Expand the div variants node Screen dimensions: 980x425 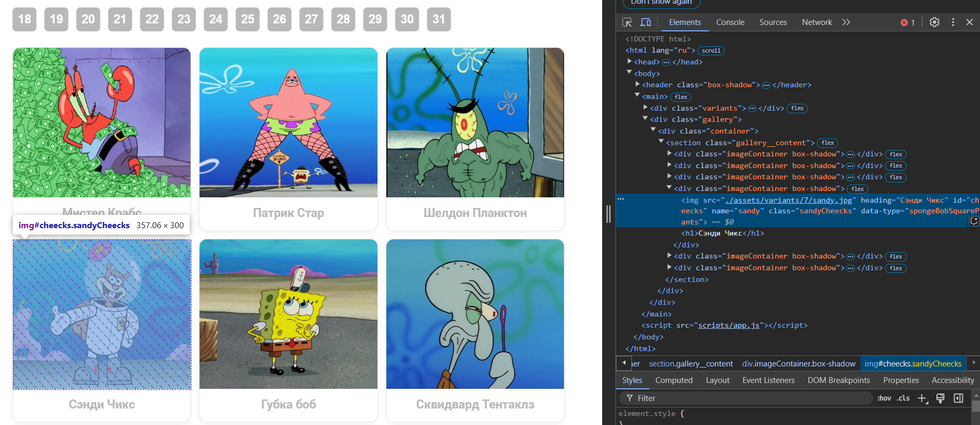pyautogui.click(x=646, y=107)
